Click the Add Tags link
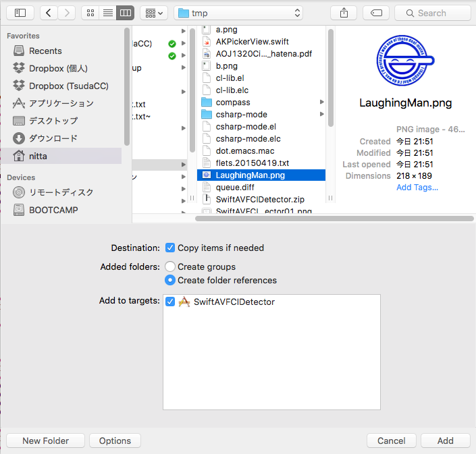Viewport: 476px width, 454px height. pos(417,187)
